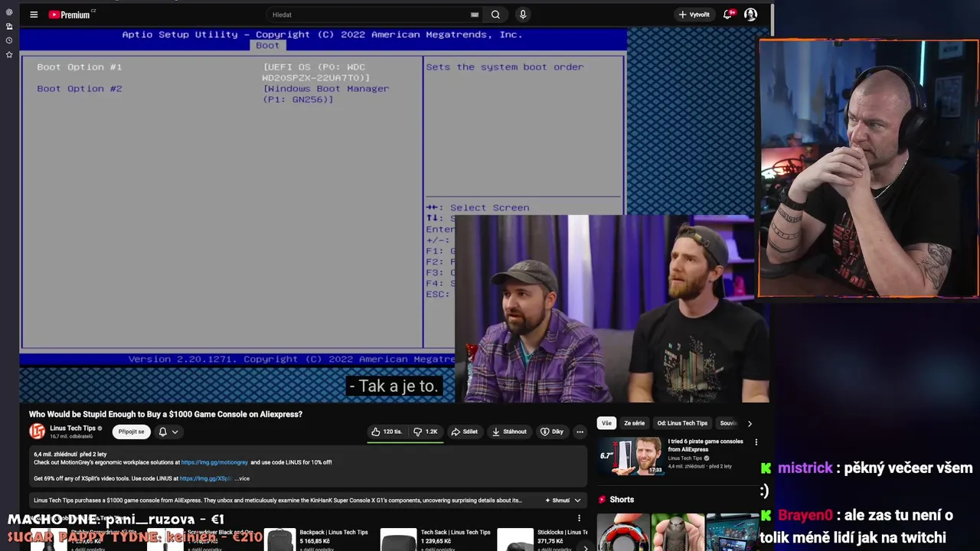Screen dimensions: 980x551
Task: Expand description with ...více
Action: 242,478
